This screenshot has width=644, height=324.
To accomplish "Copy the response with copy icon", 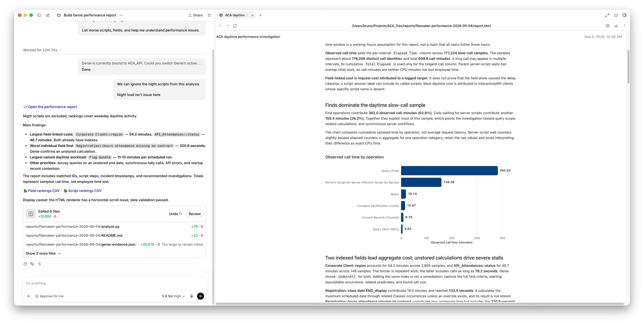I will click(x=25, y=264).
